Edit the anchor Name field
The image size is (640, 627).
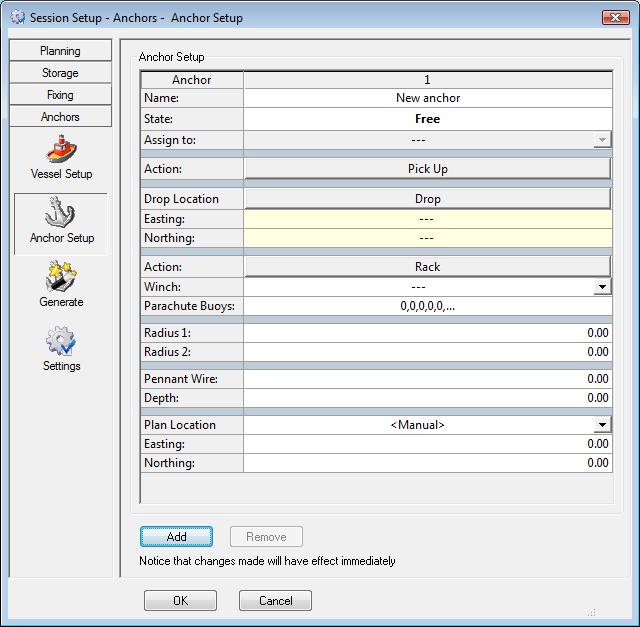pyautogui.click(x=427, y=99)
